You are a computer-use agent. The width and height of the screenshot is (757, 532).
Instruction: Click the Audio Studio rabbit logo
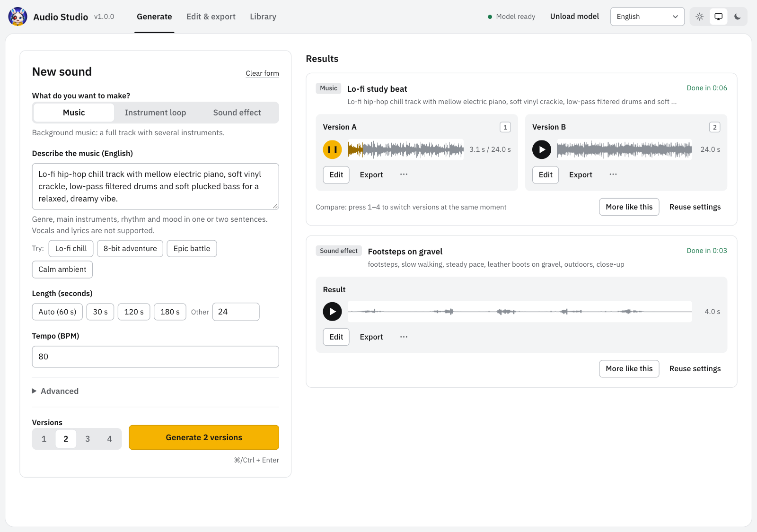pos(18,17)
